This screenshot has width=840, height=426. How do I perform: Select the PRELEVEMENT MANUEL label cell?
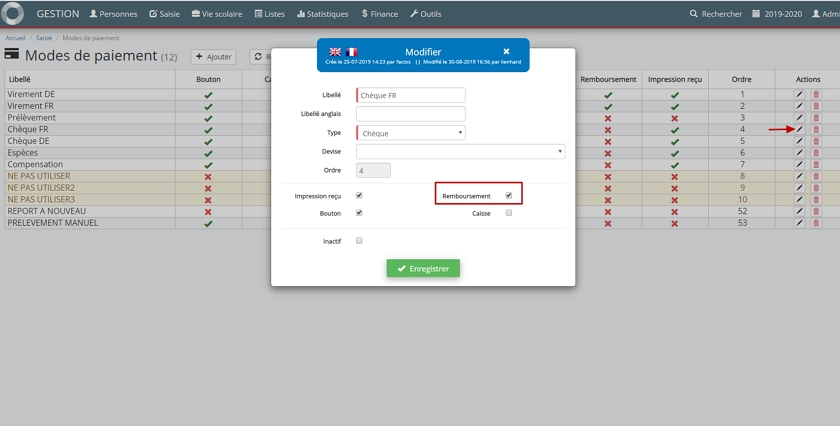pos(90,223)
